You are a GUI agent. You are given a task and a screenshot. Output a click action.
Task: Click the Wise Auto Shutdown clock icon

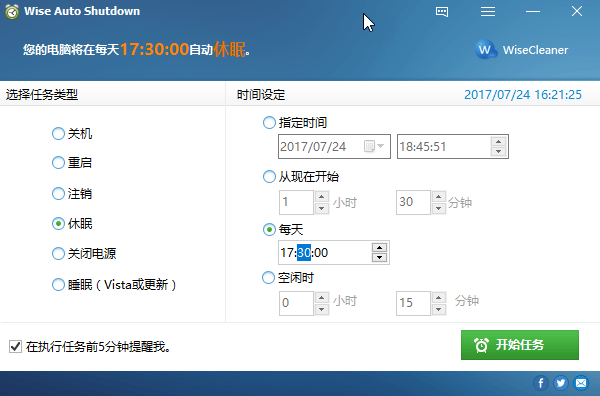(12, 11)
